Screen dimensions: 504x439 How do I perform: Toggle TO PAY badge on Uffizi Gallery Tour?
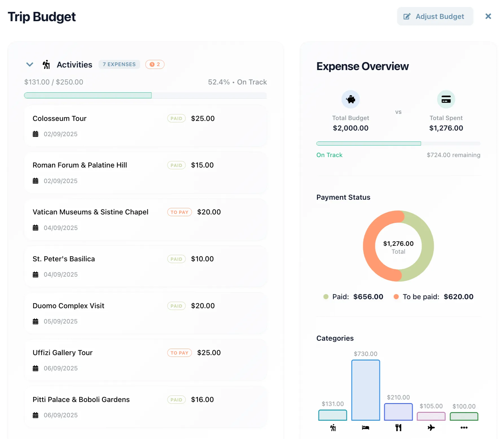[x=179, y=353]
